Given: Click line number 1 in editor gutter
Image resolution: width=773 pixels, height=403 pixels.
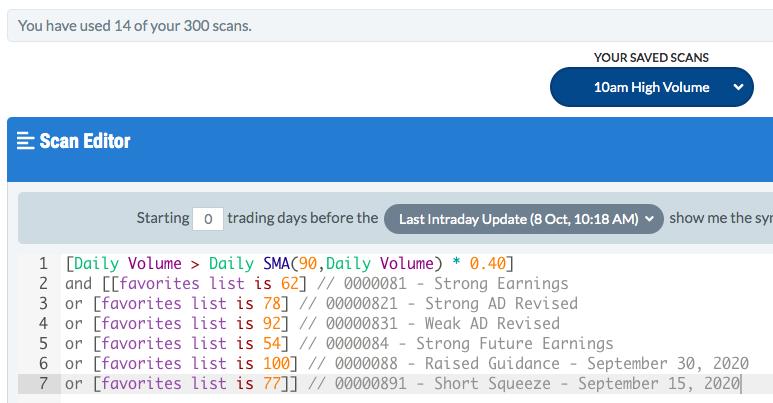Looking at the screenshot, I should point(43,263).
